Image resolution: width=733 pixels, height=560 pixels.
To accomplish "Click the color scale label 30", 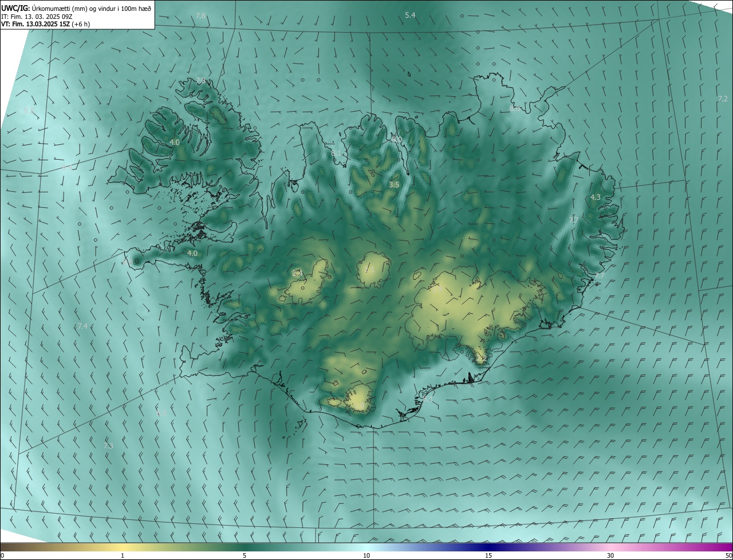I will tap(610, 555).
